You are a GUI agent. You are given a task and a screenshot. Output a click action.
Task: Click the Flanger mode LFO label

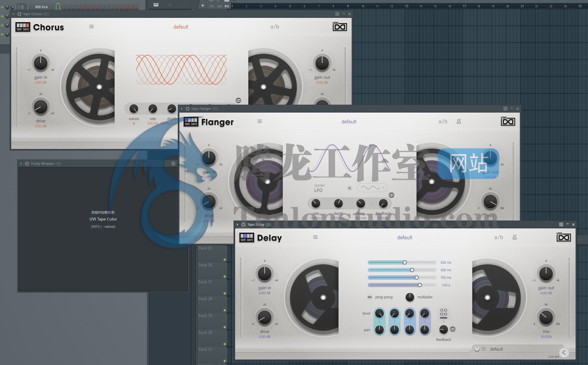[x=318, y=190]
